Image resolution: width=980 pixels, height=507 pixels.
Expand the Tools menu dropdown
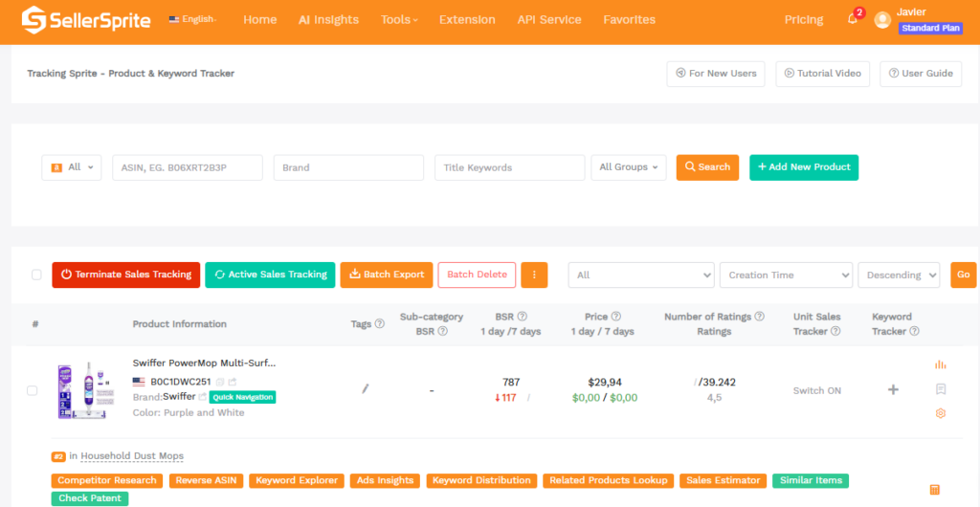pos(399,20)
